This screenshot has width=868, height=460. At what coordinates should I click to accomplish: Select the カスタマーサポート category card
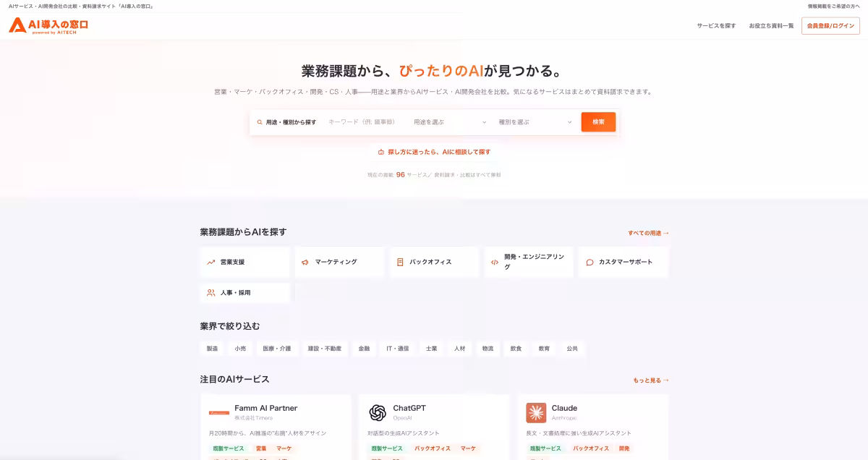click(x=624, y=263)
